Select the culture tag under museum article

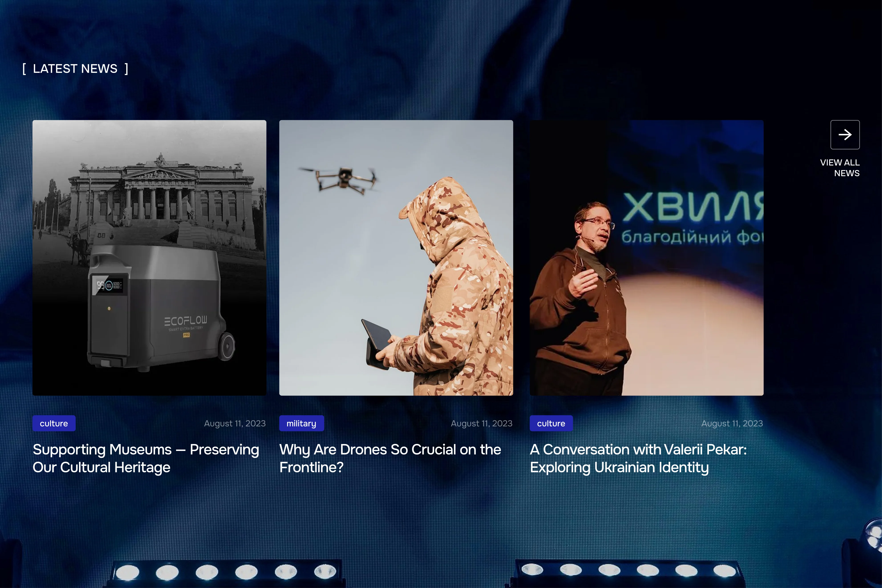pos(54,423)
